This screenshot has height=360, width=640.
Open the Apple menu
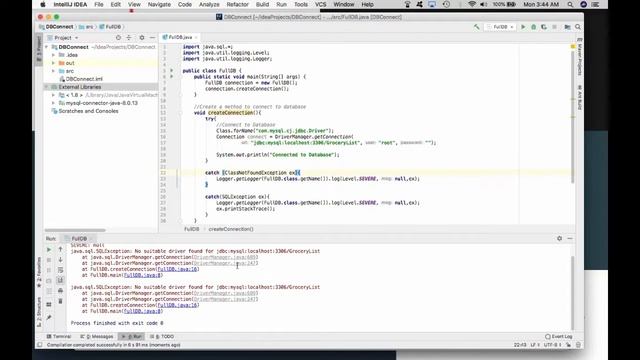43,4
